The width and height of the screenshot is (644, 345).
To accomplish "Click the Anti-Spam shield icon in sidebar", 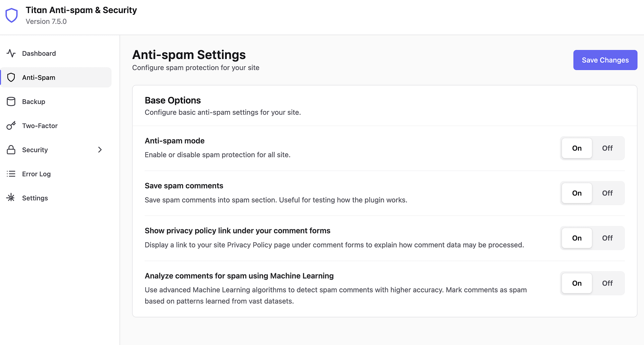I will (x=11, y=77).
